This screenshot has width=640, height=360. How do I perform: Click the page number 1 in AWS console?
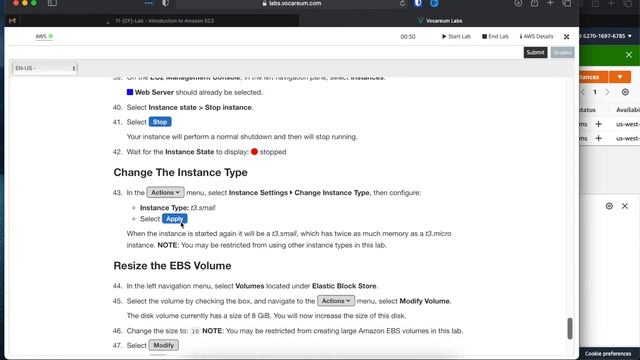(x=595, y=92)
